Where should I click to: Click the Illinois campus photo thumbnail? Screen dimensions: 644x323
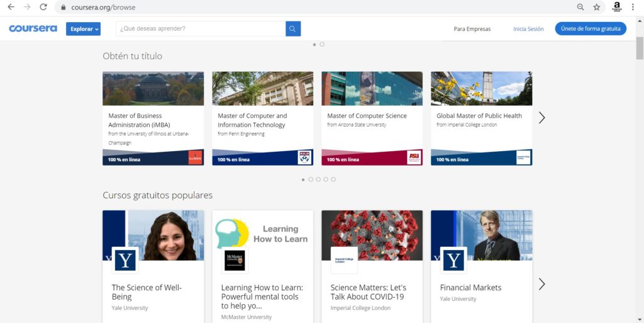[x=153, y=89]
